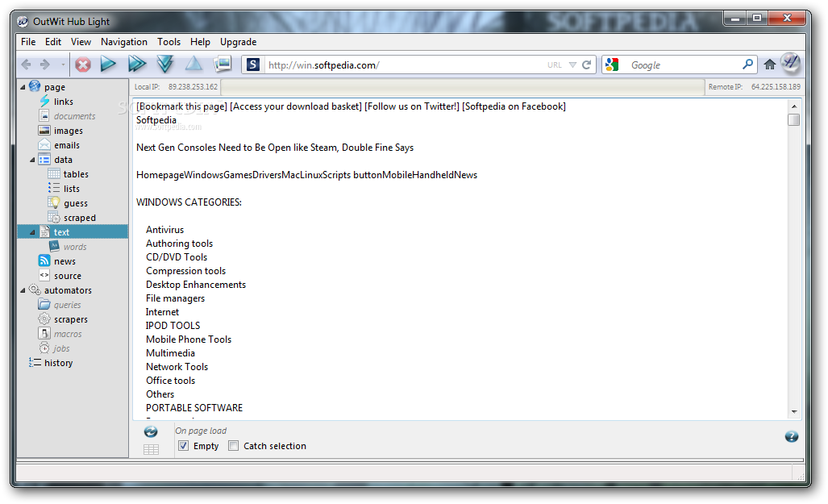Select macros under automators
The width and height of the screenshot is (828, 504).
(x=68, y=334)
